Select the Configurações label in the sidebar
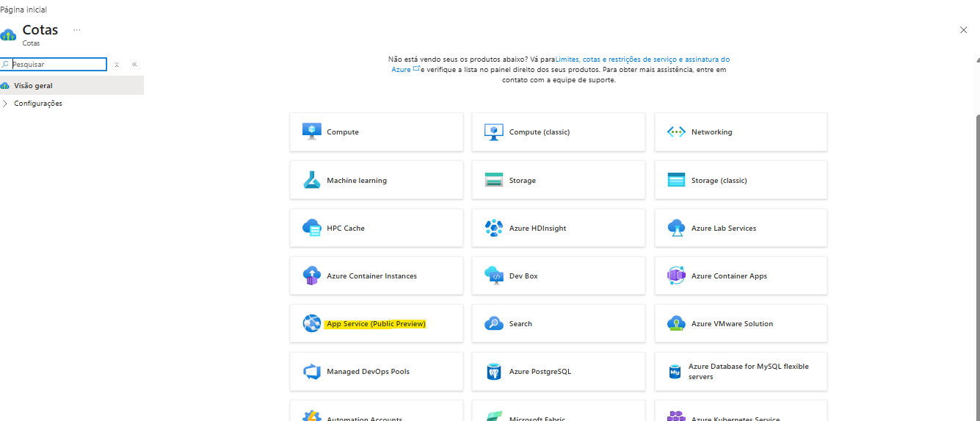 coord(37,104)
